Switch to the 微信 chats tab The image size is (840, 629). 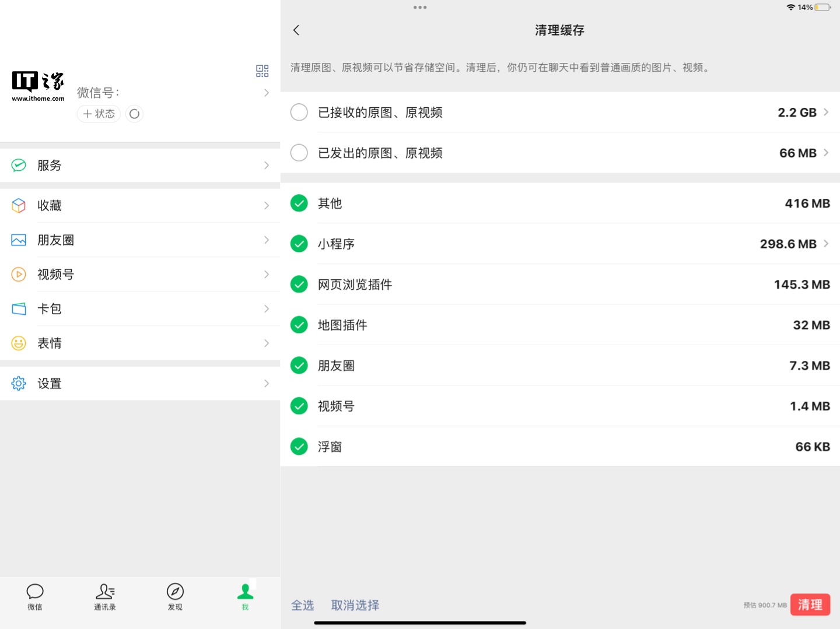click(35, 597)
